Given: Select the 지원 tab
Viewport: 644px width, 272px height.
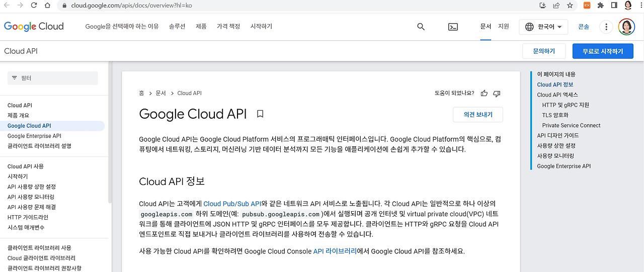Looking at the screenshot, I should [x=504, y=27].
